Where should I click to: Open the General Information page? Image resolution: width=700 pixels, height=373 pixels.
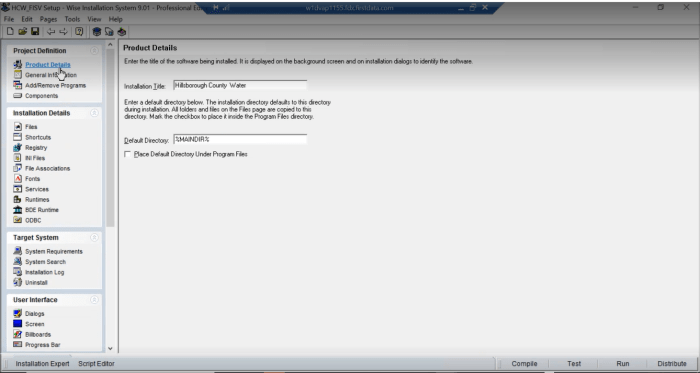pos(50,75)
